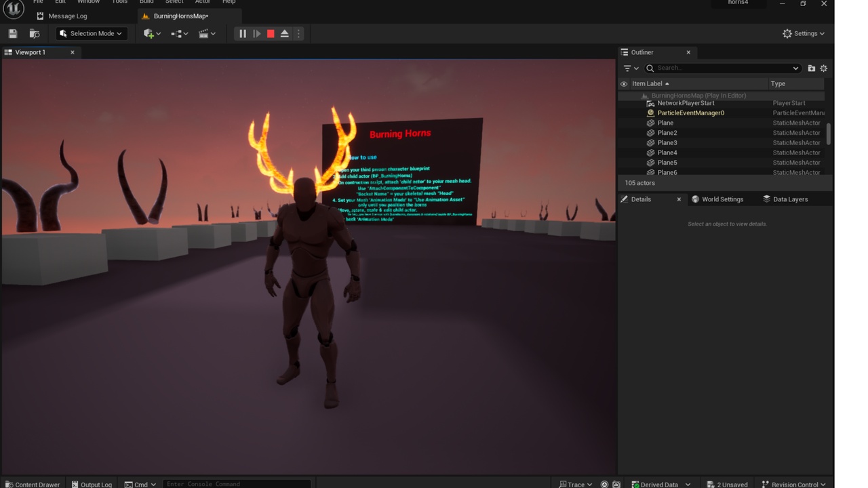
Task: Pause the Play In Editor session
Action: coord(243,33)
